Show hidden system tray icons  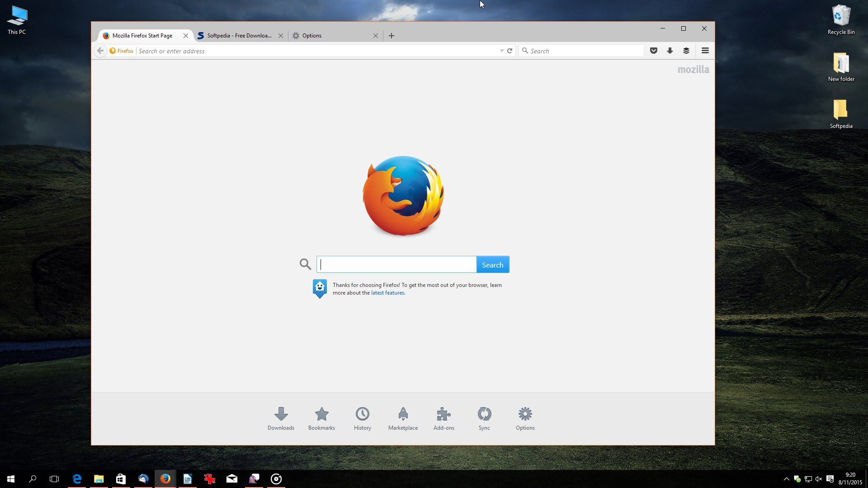pyautogui.click(x=786, y=479)
